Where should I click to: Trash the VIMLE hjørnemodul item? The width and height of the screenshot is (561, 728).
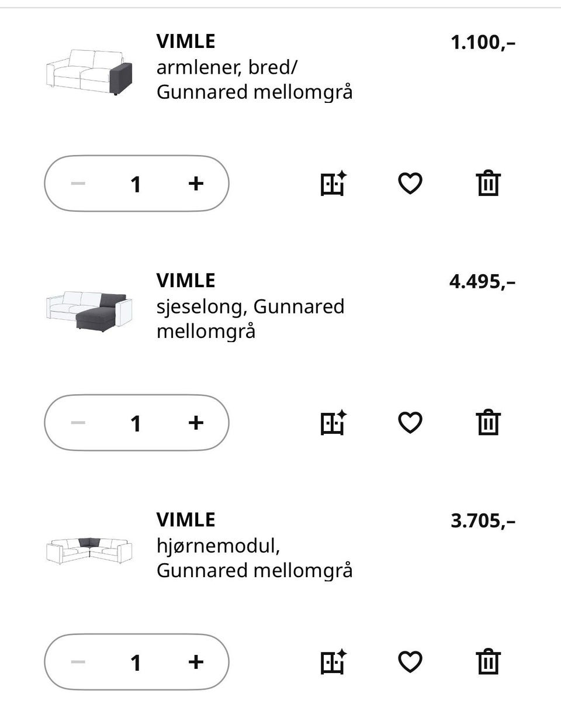[488, 662]
